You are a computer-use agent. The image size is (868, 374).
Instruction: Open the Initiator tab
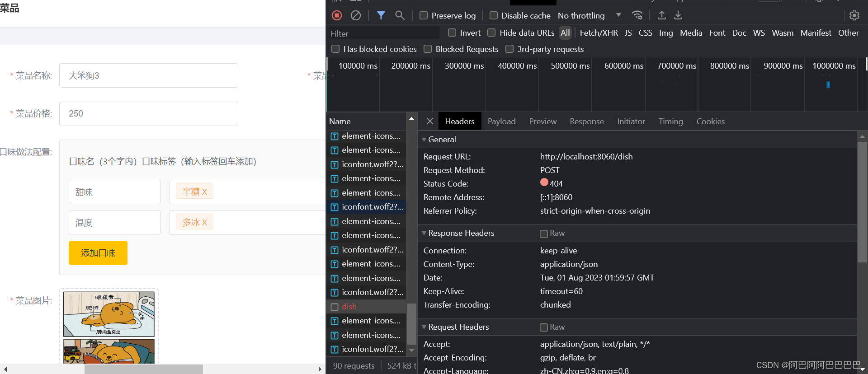pos(631,121)
